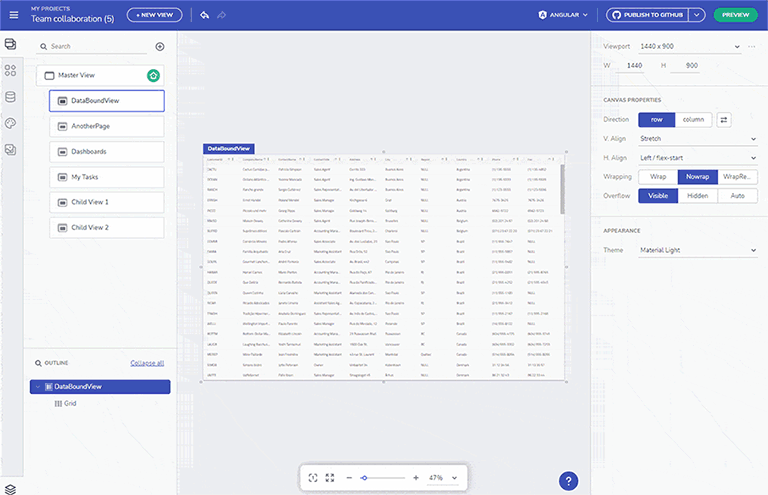The height and width of the screenshot is (495, 768).
Task: Click the undo arrow icon
Action: click(204, 15)
